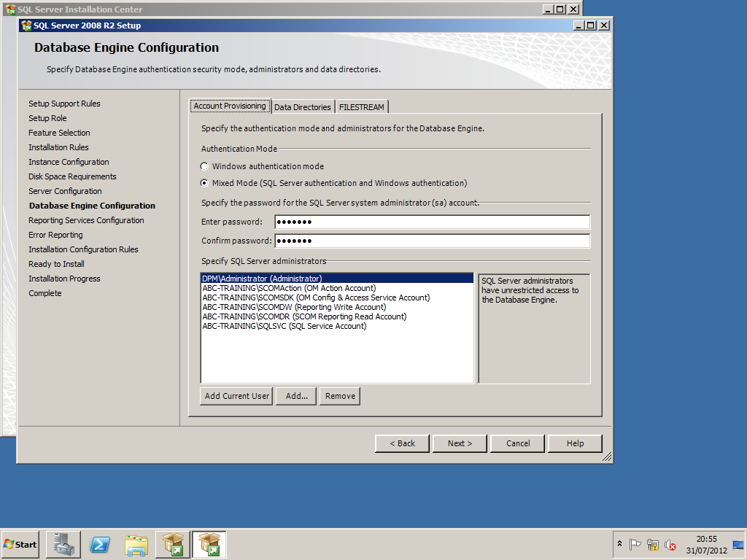Viewport: 747px width, 560px height.
Task: Click the Feature Selection step
Action: pos(59,133)
